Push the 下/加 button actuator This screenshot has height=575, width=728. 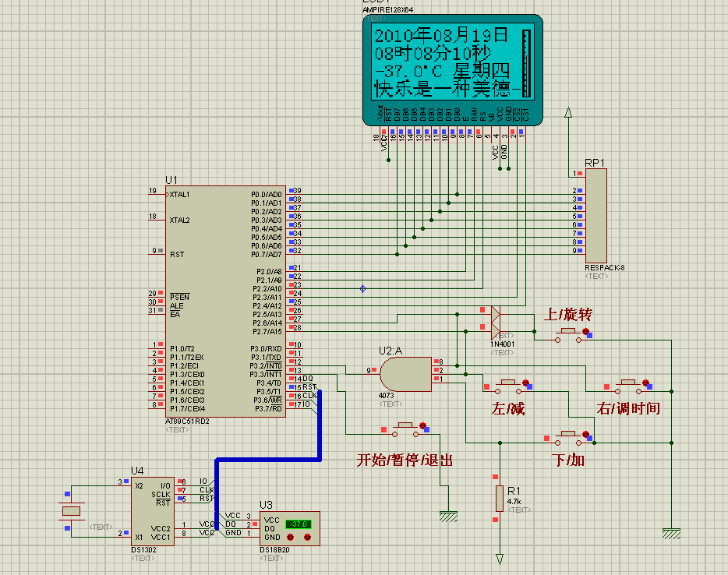[568, 435]
